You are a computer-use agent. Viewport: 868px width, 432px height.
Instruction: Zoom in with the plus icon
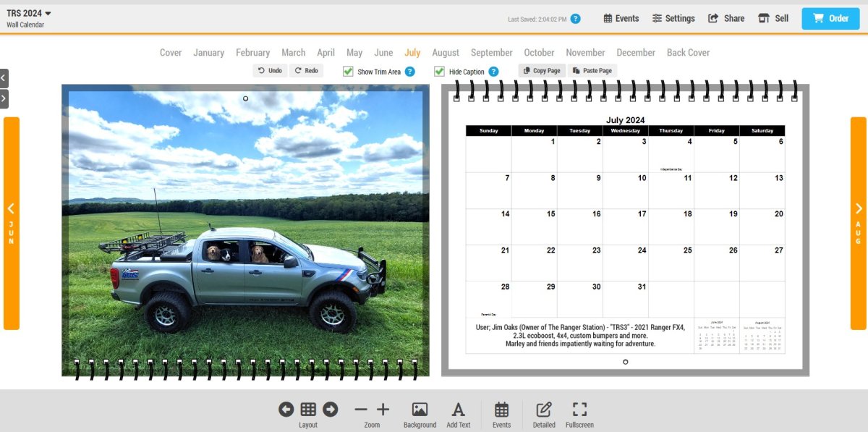tap(383, 410)
